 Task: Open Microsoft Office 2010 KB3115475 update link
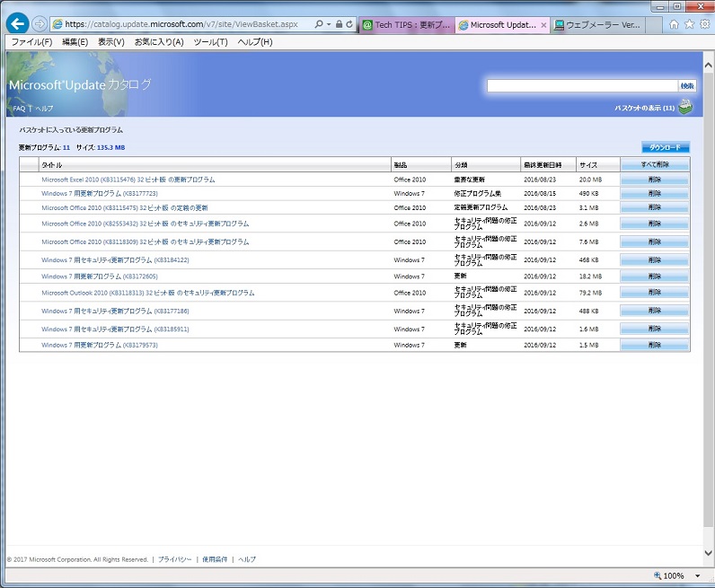pos(125,208)
